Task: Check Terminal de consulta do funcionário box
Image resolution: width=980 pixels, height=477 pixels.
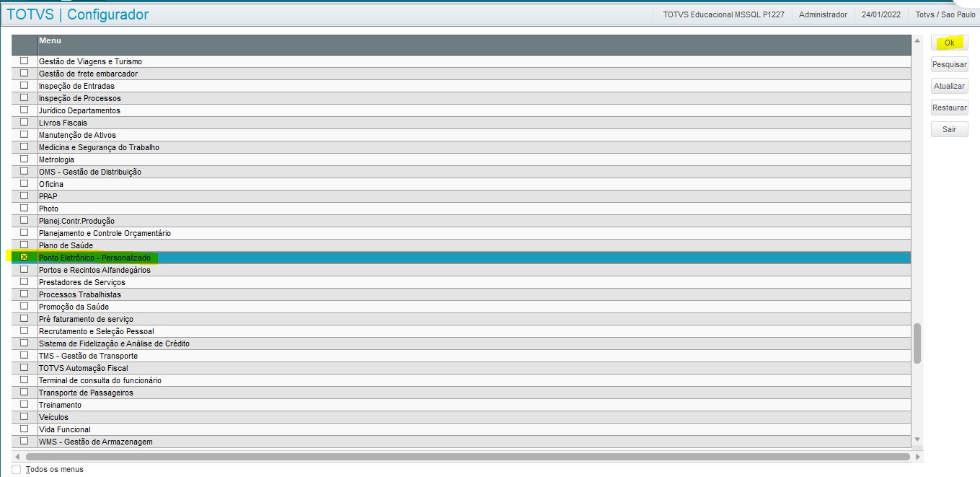Action: click(x=24, y=380)
